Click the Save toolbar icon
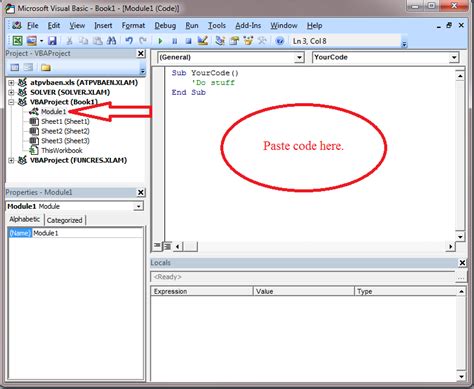Viewport: 474px width, 389px height. (x=52, y=41)
